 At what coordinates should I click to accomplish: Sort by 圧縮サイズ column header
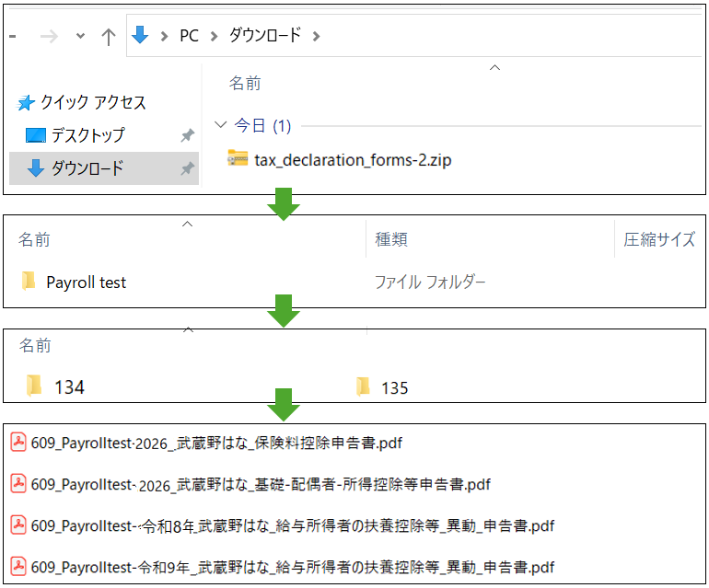click(x=659, y=239)
